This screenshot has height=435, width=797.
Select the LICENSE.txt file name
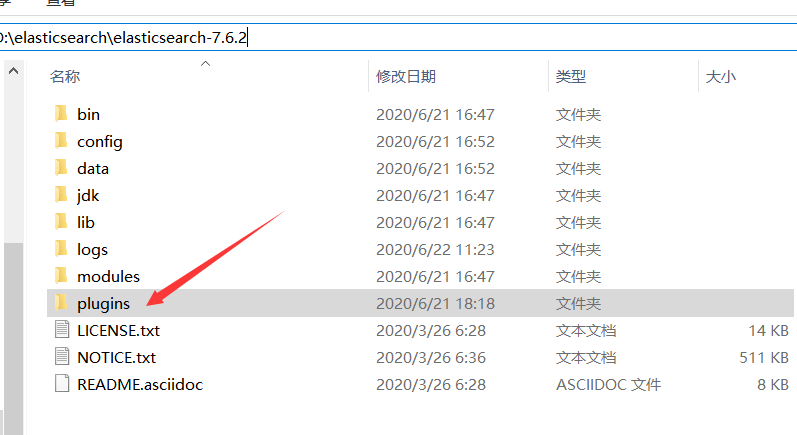pos(118,330)
